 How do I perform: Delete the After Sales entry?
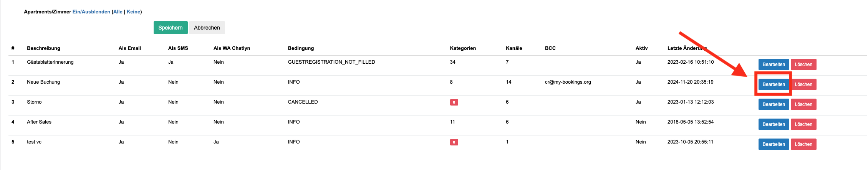[x=803, y=124]
